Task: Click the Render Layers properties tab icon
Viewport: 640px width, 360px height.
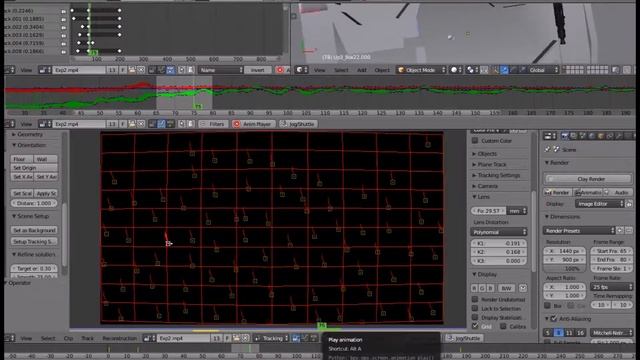Action: (x=573, y=136)
